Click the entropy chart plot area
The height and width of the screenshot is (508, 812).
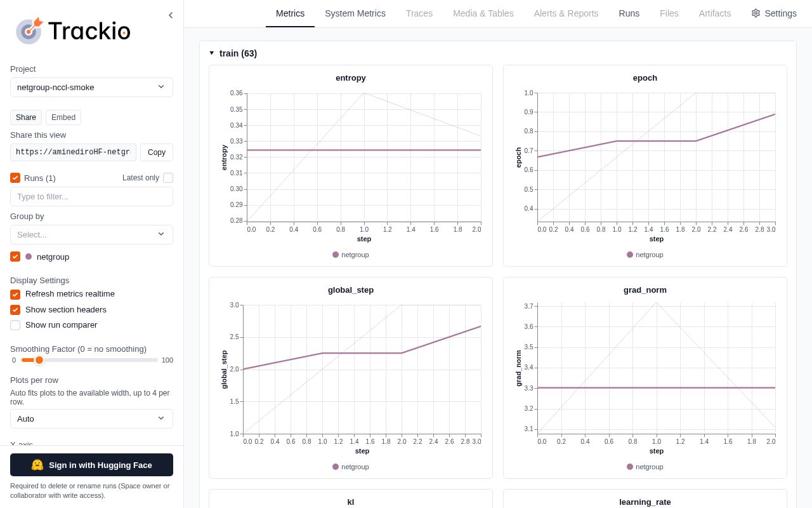[364, 157]
